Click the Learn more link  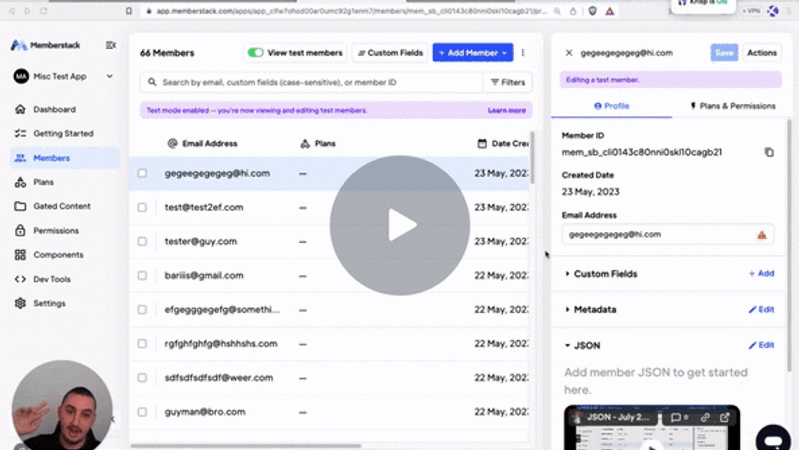coord(507,110)
